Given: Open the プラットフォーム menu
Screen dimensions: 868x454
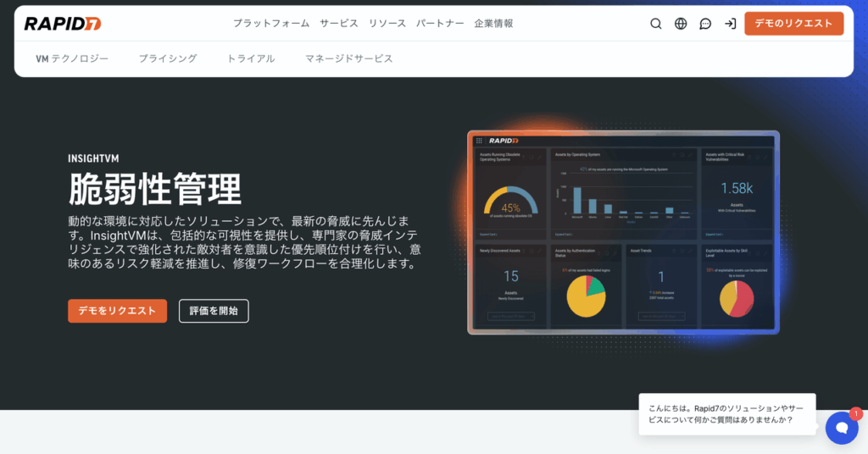Looking at the screenshot, I should 270,23.
